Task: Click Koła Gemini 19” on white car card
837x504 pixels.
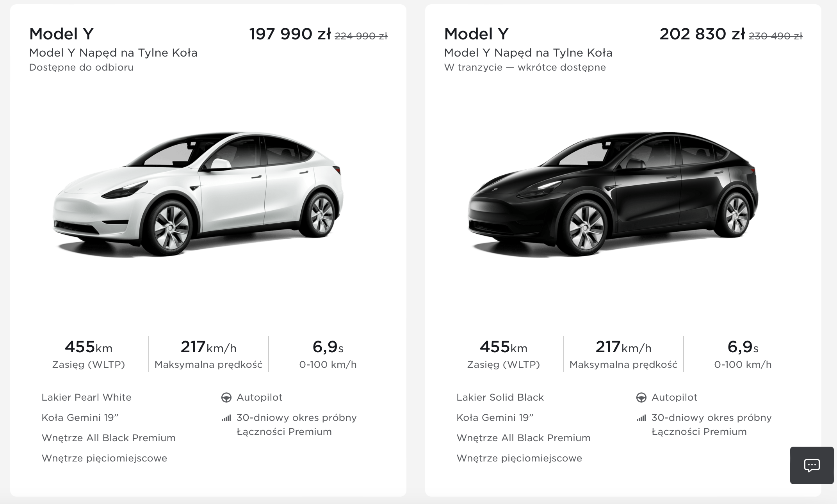Action: click(80, 418)
